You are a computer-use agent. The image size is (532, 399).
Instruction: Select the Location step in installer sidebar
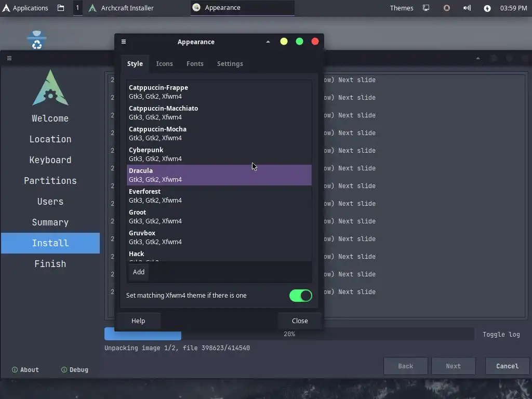click(50, 139)
